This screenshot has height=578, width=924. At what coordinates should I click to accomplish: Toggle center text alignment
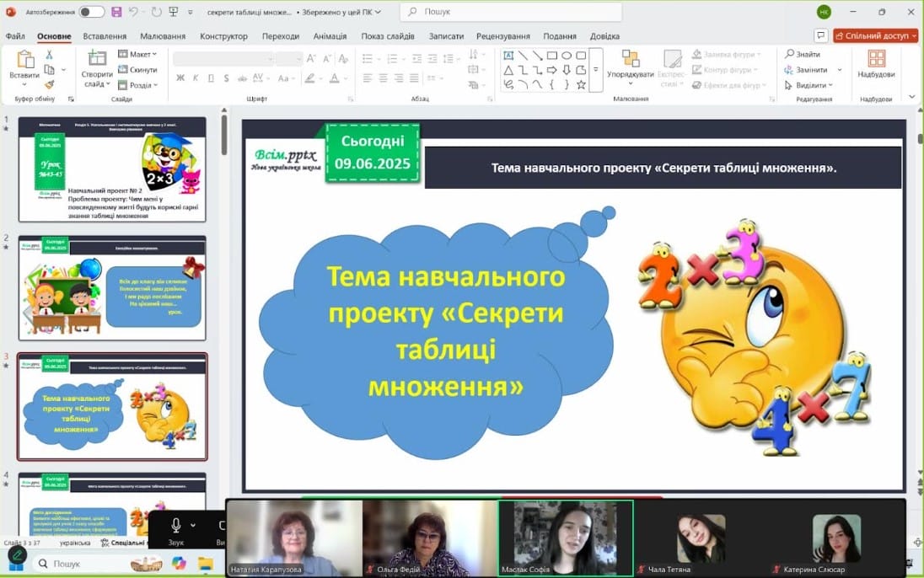[x=383, y=78]
